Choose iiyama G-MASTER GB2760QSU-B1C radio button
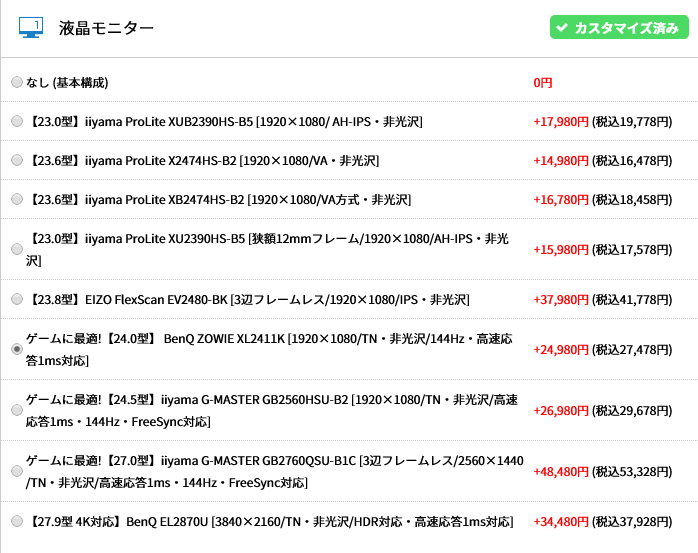This screenshot has height=553, width=698. (16, 471)
